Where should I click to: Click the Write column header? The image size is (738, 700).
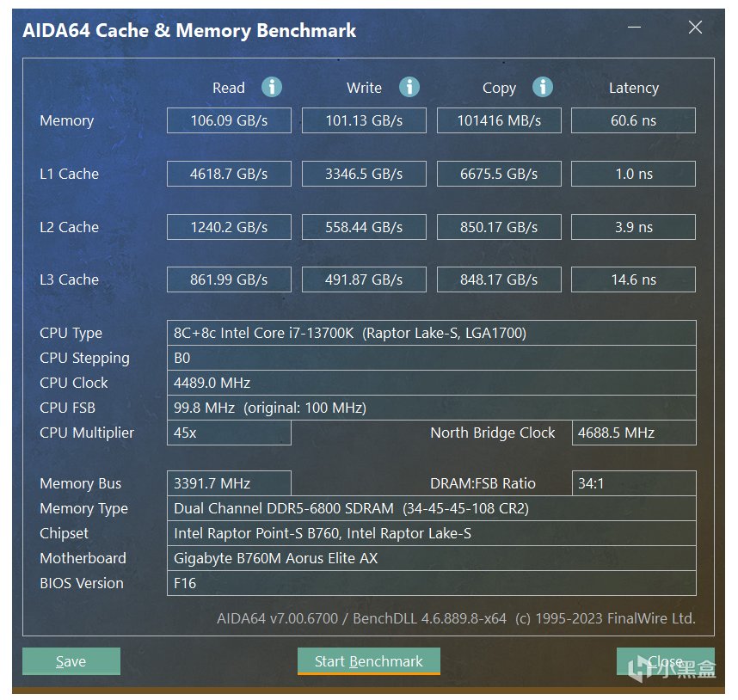(364, 88)
